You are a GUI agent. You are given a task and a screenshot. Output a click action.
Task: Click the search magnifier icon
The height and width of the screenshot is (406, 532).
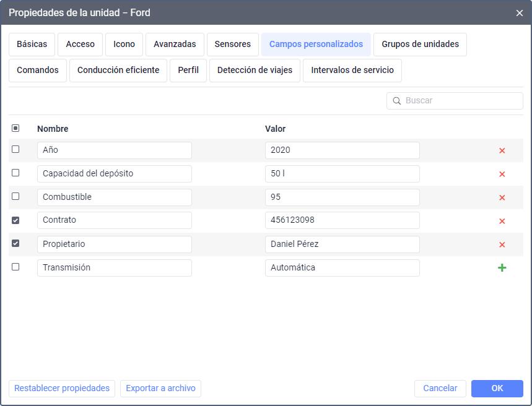coord(396,101)
